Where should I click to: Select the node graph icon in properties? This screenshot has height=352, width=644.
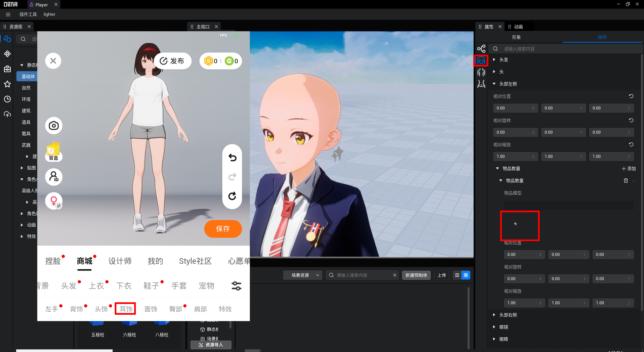tap(481, 49)
